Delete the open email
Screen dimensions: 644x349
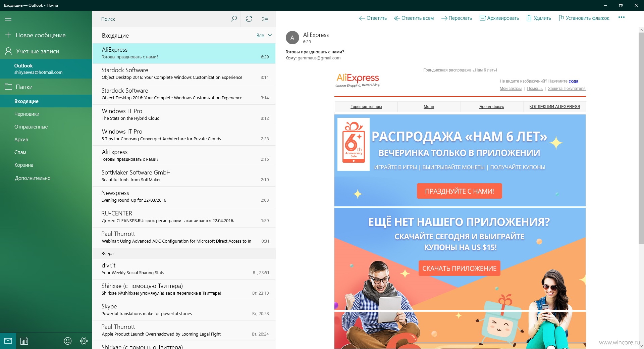coord(538,18)
